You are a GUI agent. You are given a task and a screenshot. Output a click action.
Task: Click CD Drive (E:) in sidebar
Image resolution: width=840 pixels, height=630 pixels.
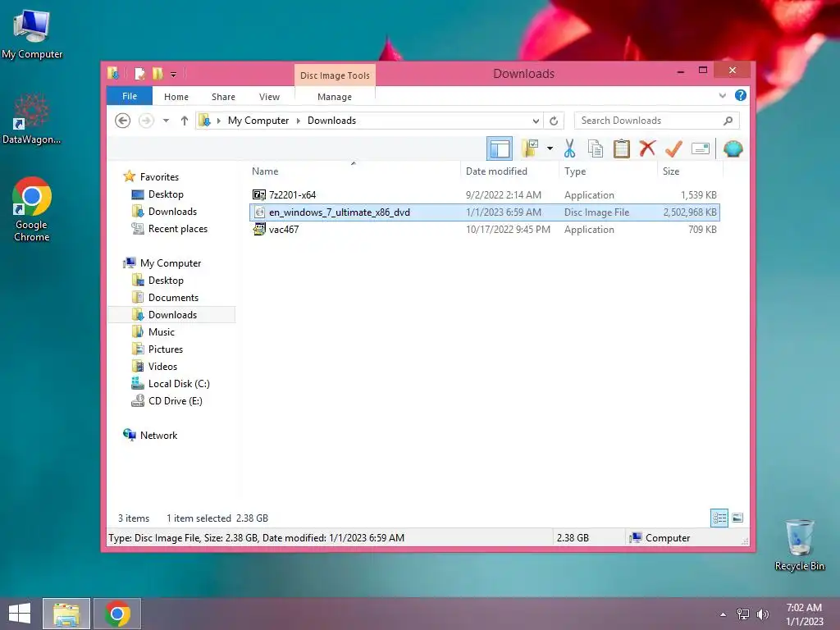[x=176, y=400]
